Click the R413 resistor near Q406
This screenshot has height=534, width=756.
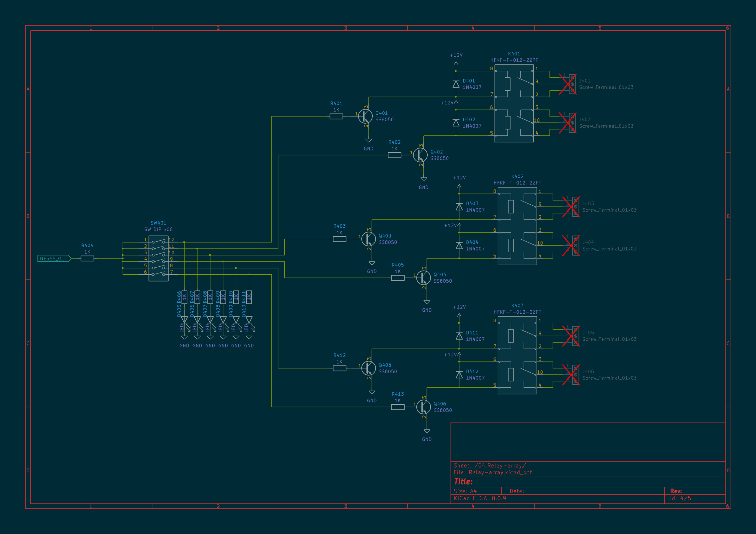(398, 407)
